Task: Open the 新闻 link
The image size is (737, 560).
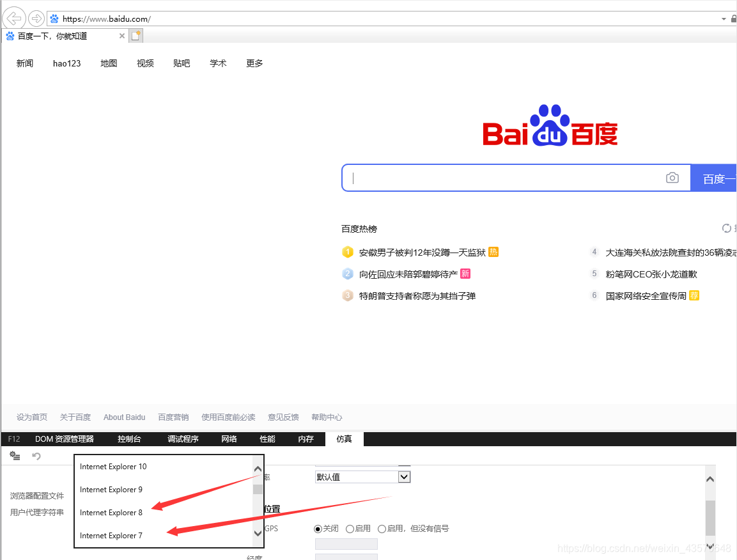Action: tap(25, 63)
